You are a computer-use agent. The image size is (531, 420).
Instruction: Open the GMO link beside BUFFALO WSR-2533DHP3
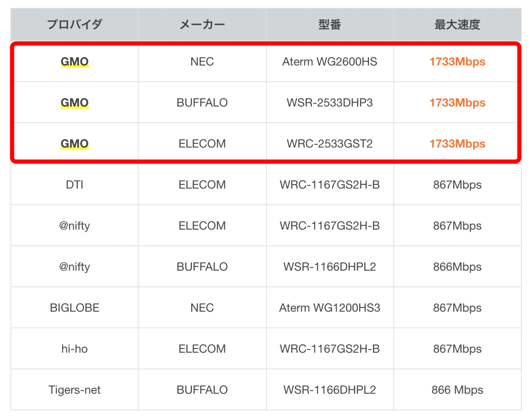click(74, 103)
